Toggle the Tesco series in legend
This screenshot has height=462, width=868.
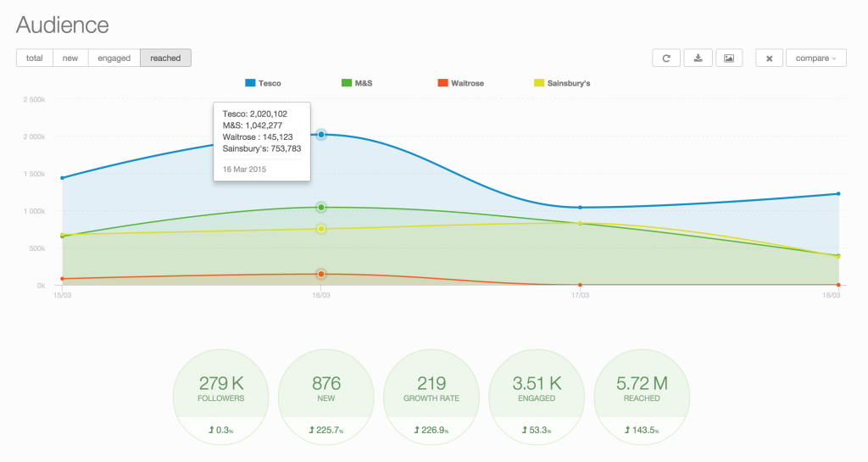tap(262, 83)
